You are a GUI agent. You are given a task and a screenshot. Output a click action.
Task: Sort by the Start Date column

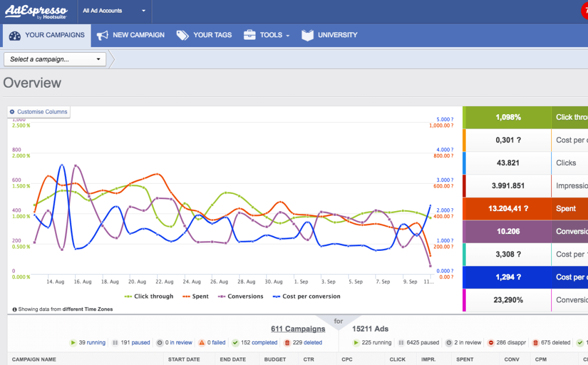(x=184, y=359)
